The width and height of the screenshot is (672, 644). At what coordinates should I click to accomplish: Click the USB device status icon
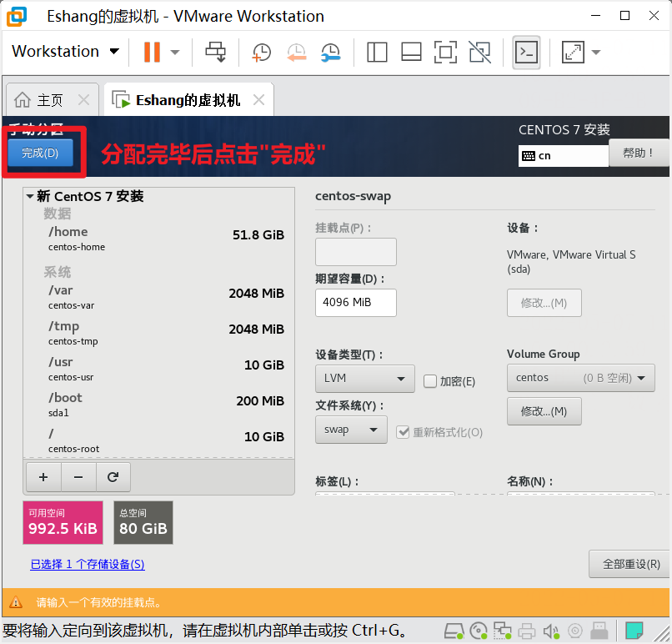(599, 631)
